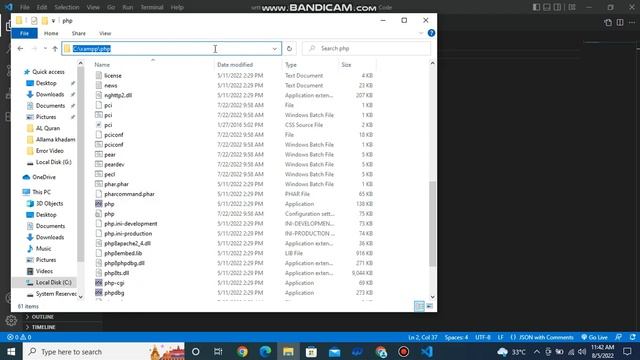This screenshot has width=640, height=360.
Task: Open VS Code settings gear icon
Action: (11, 320)
